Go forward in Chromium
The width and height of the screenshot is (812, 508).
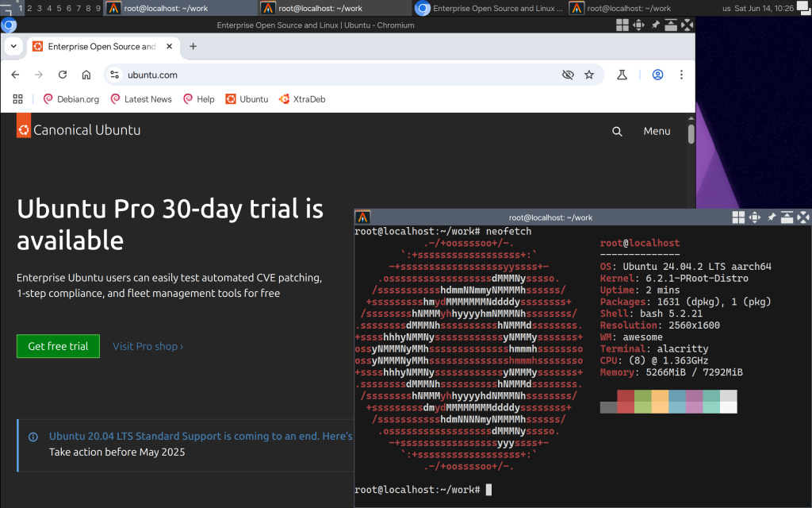pyautogui.click(x=39, y=75)
